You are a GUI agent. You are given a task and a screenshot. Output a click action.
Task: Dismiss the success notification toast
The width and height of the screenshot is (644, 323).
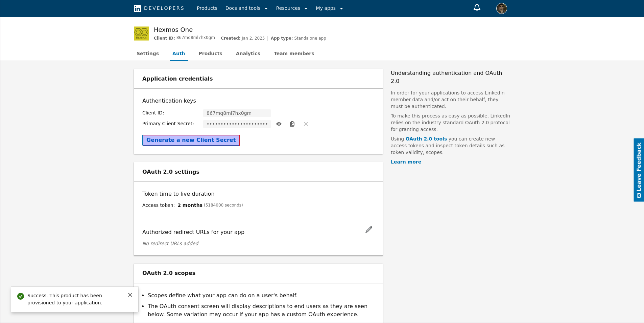click(130, 295)
